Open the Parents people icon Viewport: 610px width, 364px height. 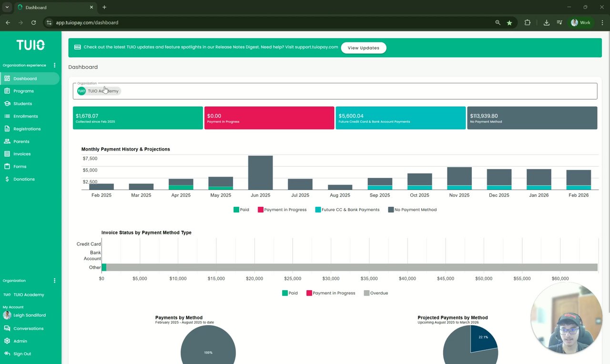point(7,142)
